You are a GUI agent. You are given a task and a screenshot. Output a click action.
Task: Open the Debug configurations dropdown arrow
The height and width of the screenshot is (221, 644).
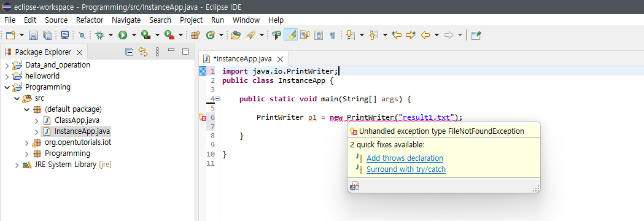pos(111,36)
